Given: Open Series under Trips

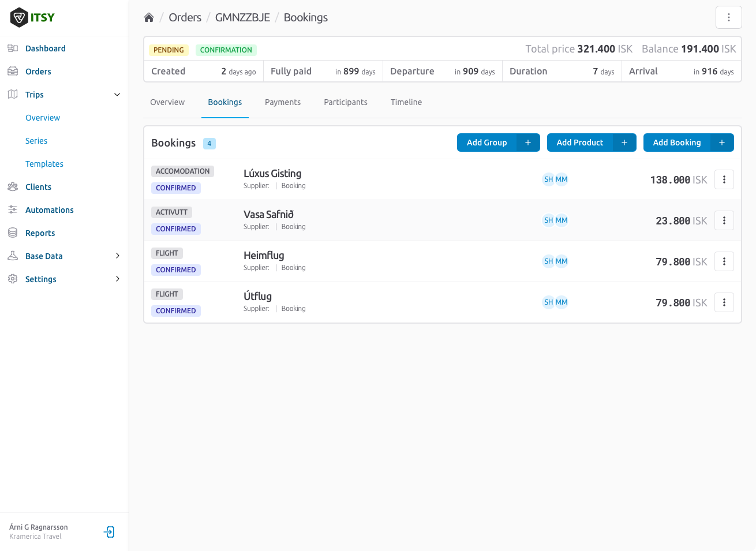Looking at the screenshot, I should [x=36, y=141].
